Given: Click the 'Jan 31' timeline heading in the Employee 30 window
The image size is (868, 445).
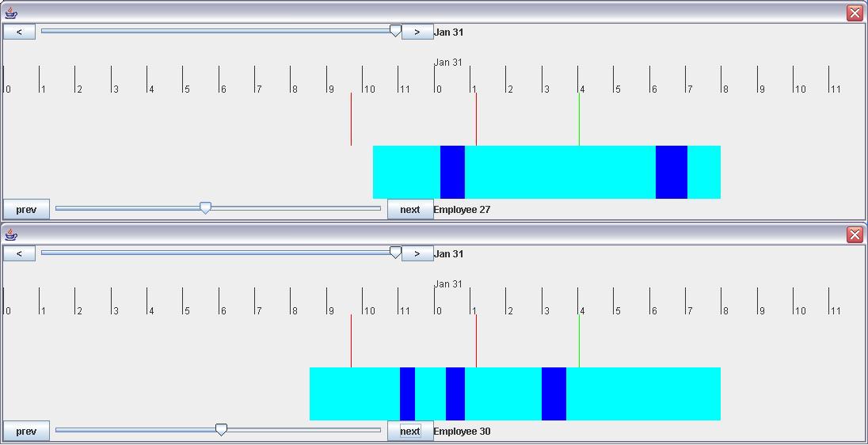Looking at the screenshot, I should 447,284.
